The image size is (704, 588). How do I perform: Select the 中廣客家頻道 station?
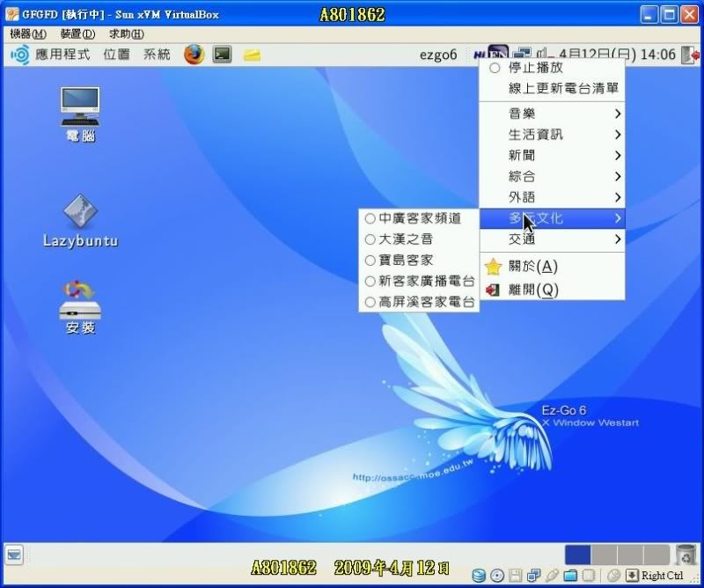click(x=419, y=218)
